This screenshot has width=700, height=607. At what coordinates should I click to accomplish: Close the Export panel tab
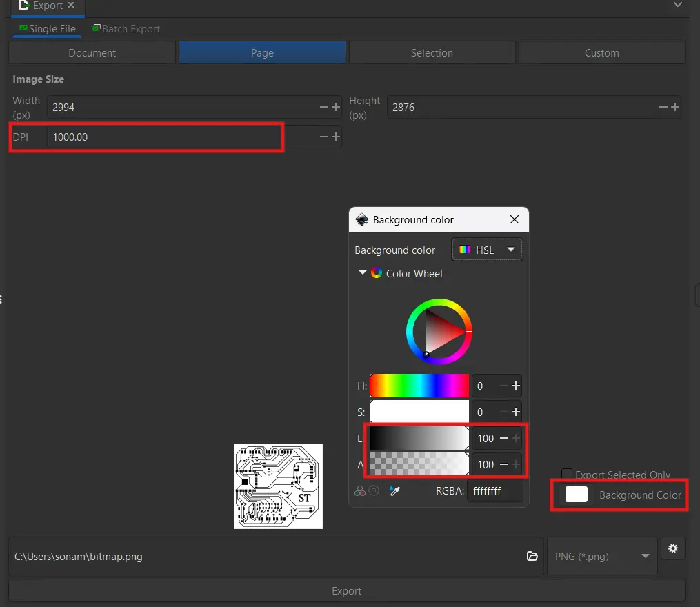(x=71, y=6)
